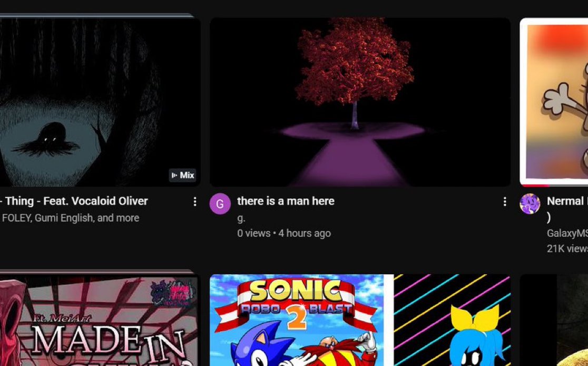This screenshot has height=366, width=588.
Task: Open the red tree video thumbnail
Action: 360,102
